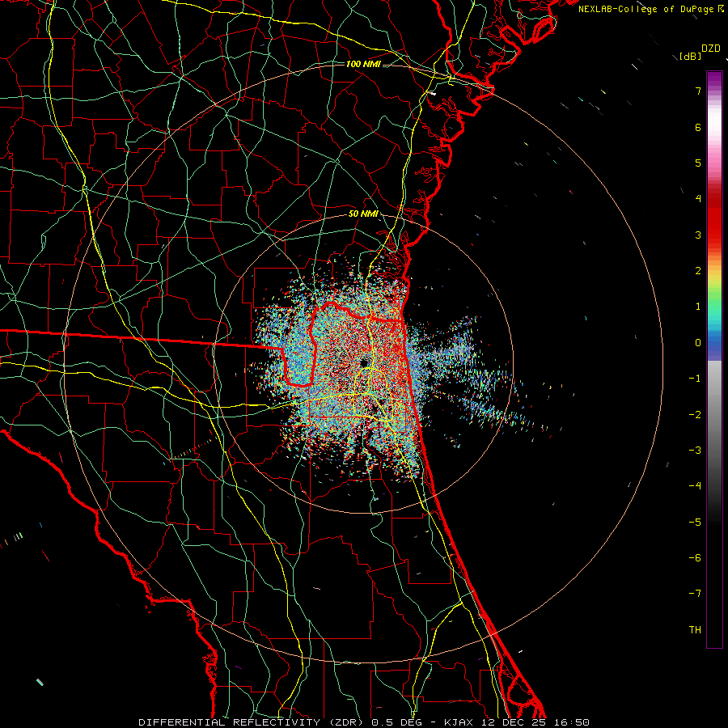Click the -5 value on color scale

pos(695,523)
